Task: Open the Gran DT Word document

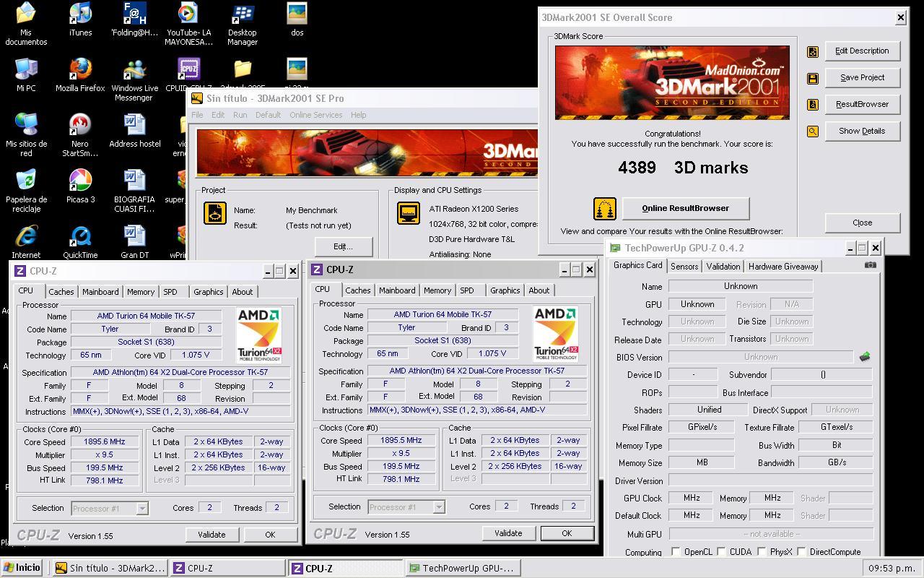Action: tap(134, 242)
